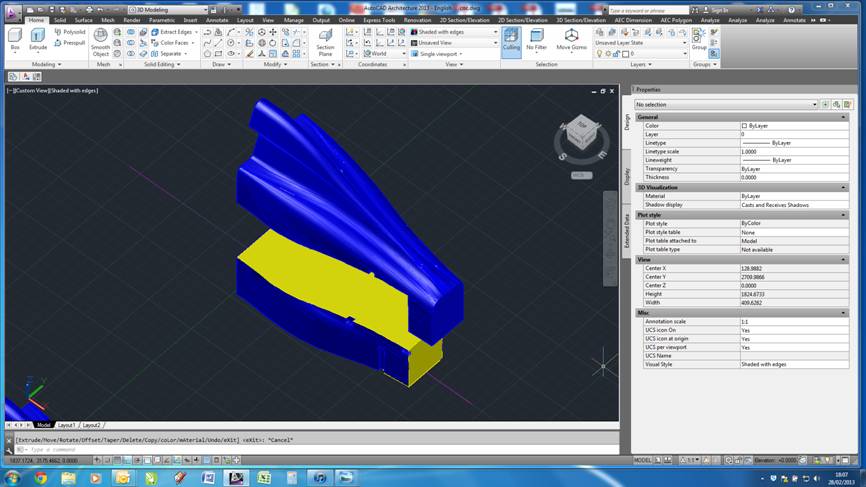Select the Box modeling tool

[15, 39]
